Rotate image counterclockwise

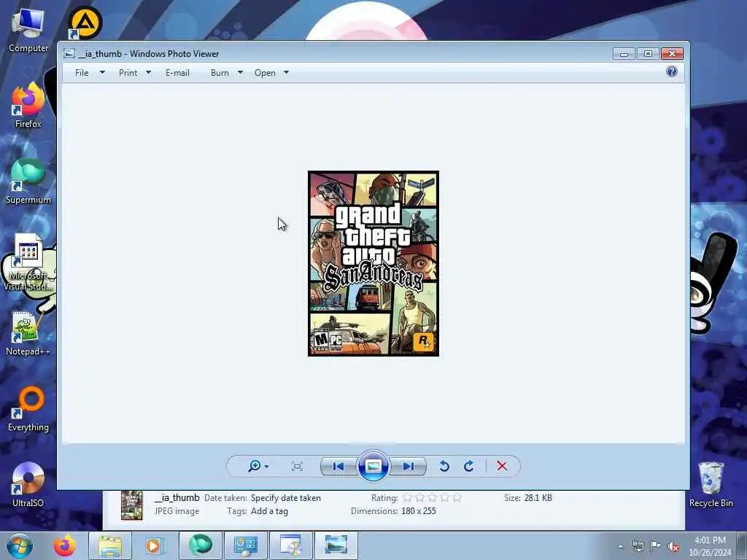[444, 466]
